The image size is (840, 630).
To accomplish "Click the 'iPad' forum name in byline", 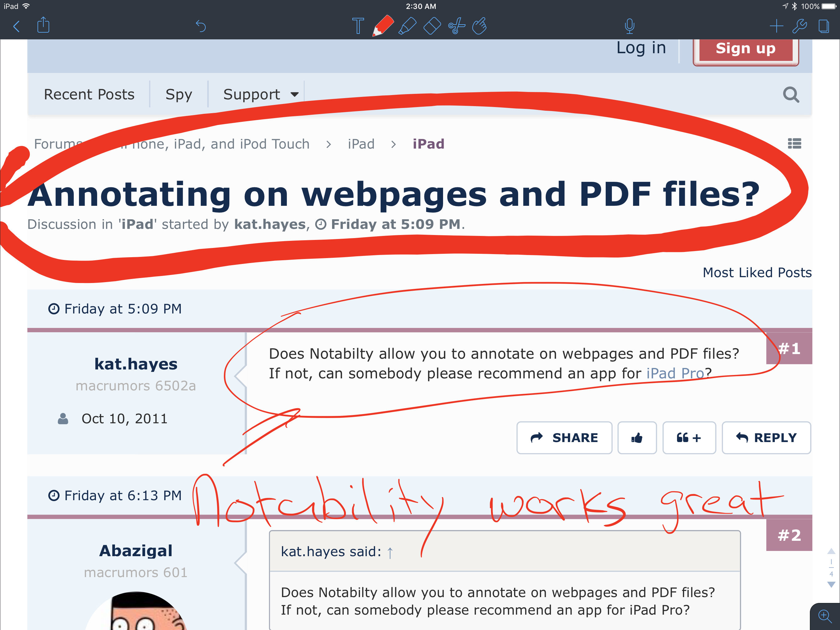I will (x=137, y=225).
